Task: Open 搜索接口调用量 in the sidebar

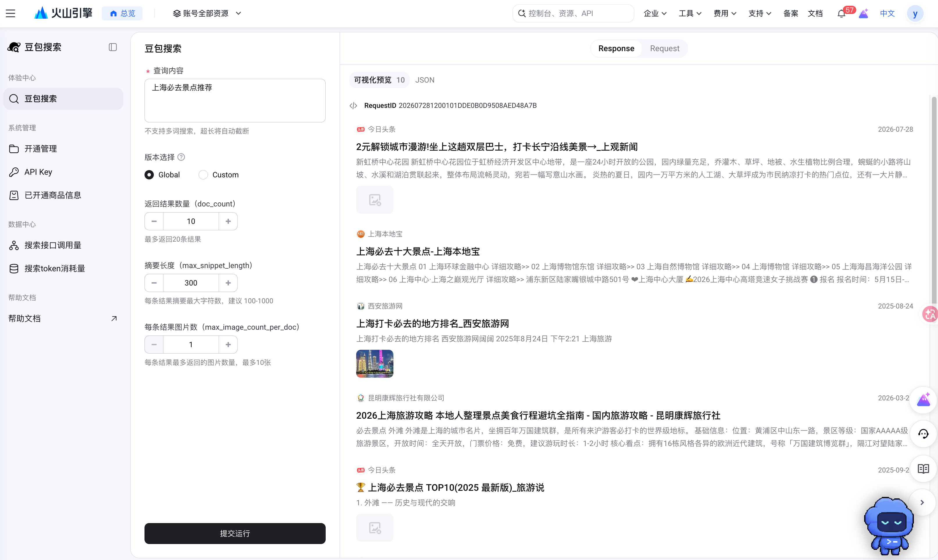Action: (x=63, y=245)
